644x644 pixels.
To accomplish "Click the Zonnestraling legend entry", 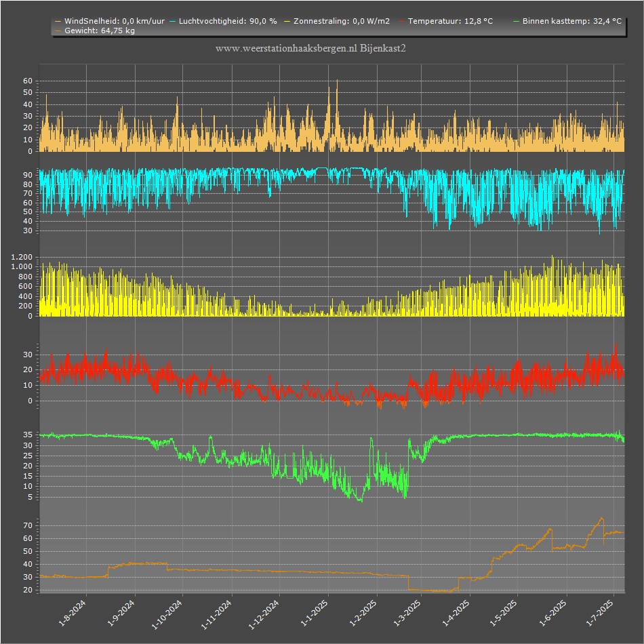I will [x=337, y=21].
